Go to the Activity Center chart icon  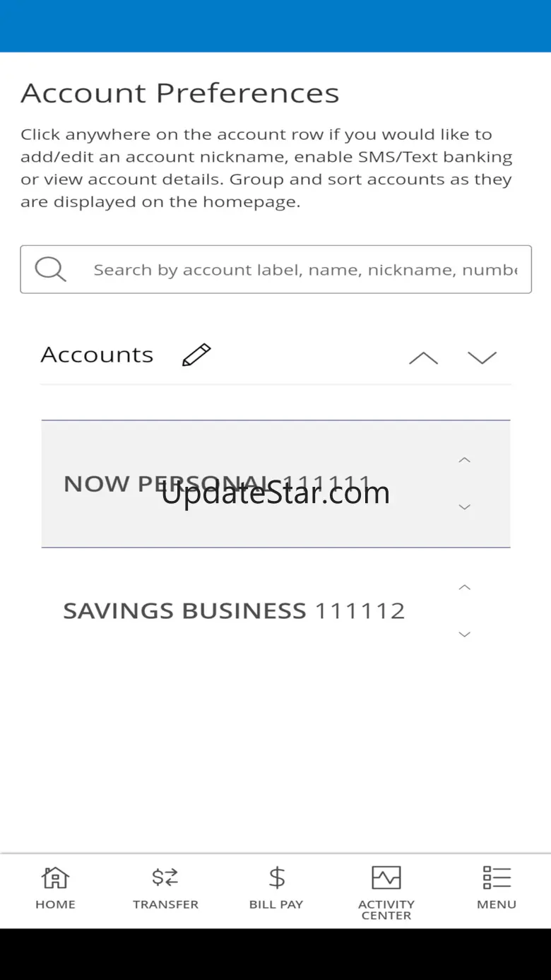click(386, 878)
